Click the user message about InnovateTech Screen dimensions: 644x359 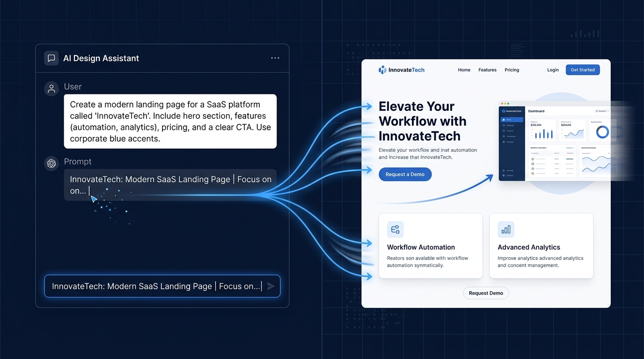pyautogui.click(x=170, y=122)
